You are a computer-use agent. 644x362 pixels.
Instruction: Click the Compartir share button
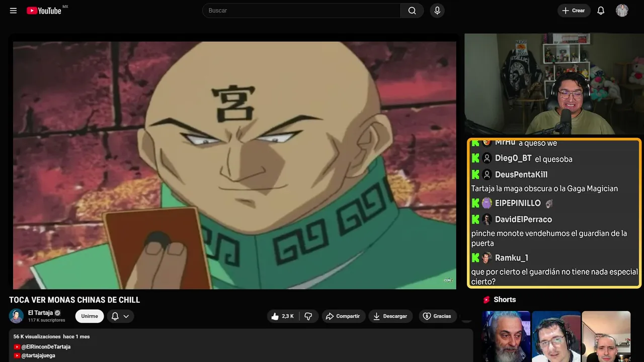point(344,316)
